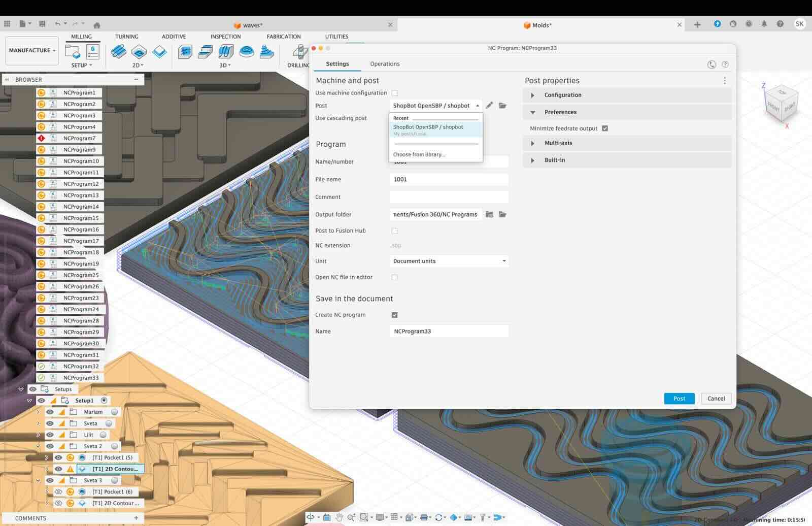Screen dimensions: 812x526
Task: Click the ViewCube in the viewport corner
Action: point(782,103)
